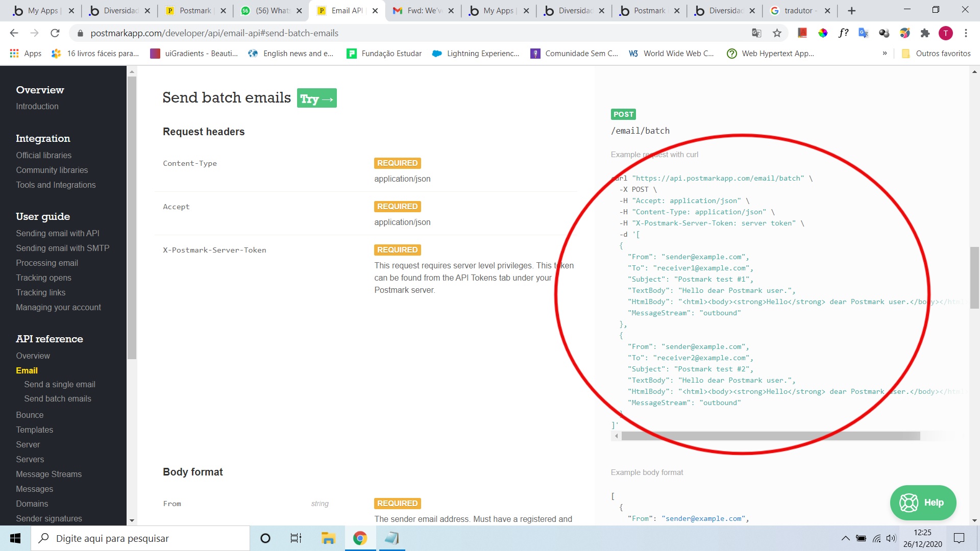Click the Windows taskbar search box
Image resolution: width=980 pixels, height=551 pixels.
[x=140, y=538]
